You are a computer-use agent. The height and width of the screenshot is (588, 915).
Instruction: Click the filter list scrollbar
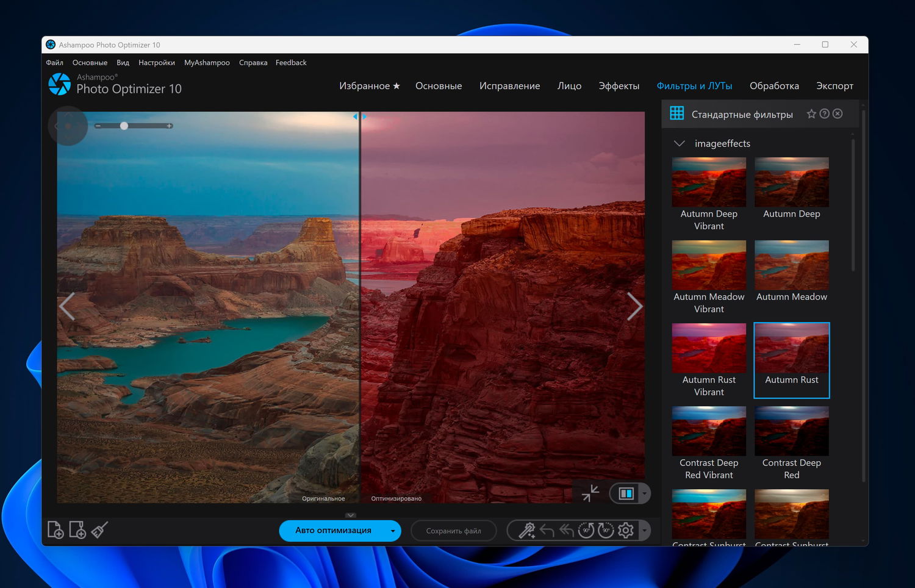click(x=853, y=206)
